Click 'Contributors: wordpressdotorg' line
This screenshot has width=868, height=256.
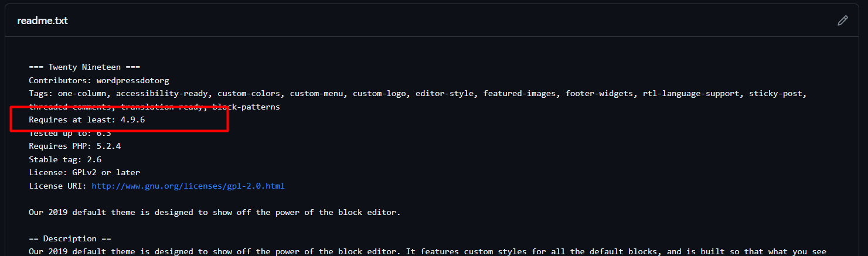pos(99,80)
